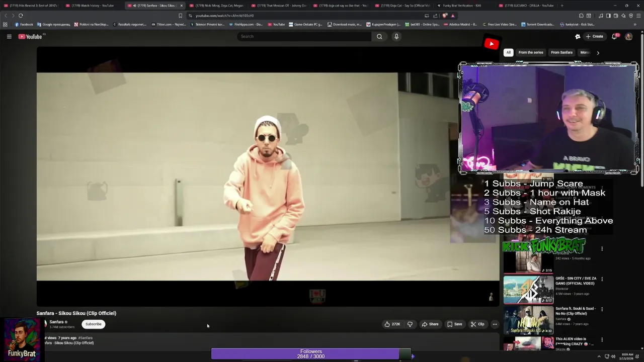This screenshot has height=362, width=644.
Task: Open the account avatar menu
Action: [628, 36]
